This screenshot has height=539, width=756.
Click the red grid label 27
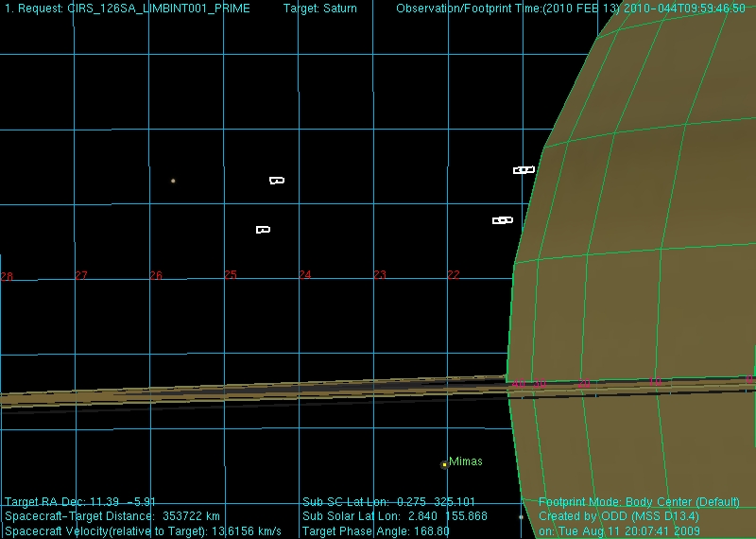[x=81, y=276]
